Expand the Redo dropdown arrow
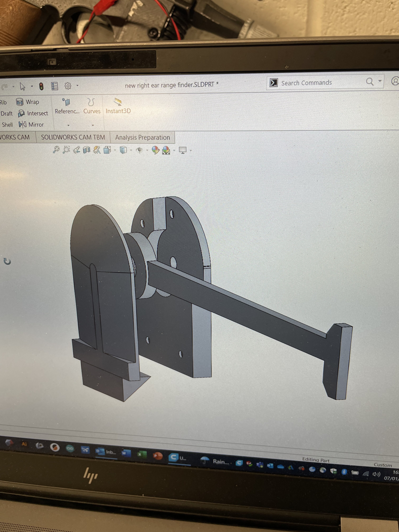 [x=13, y=87]
